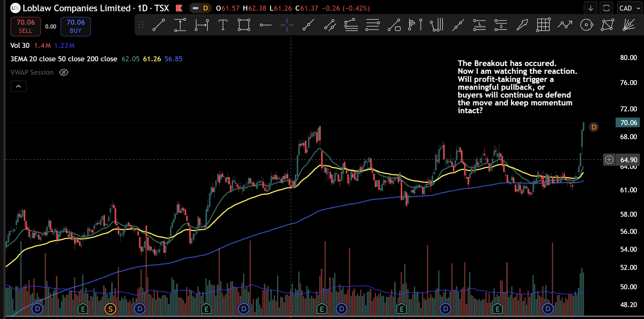
Task: Select the Horizontal Ray tool
Action: 265,25
